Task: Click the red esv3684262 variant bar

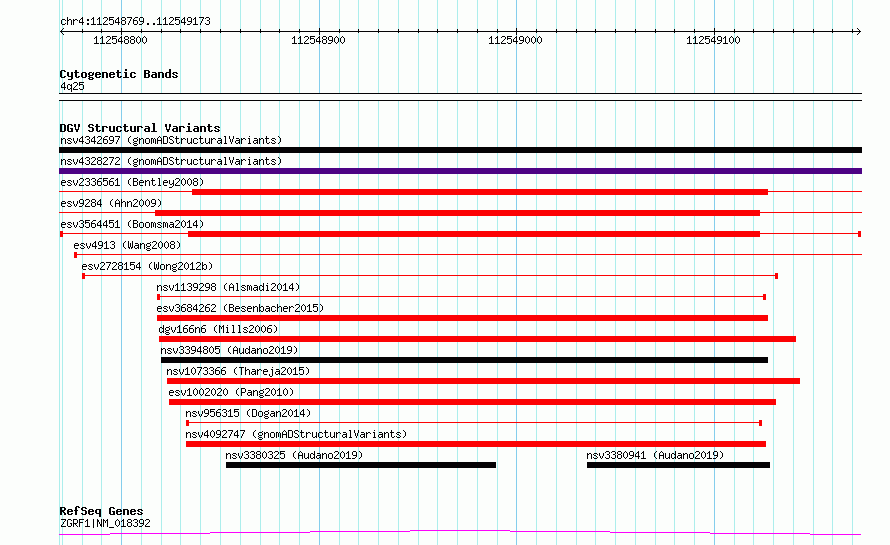Action: (x=462, y=318)
